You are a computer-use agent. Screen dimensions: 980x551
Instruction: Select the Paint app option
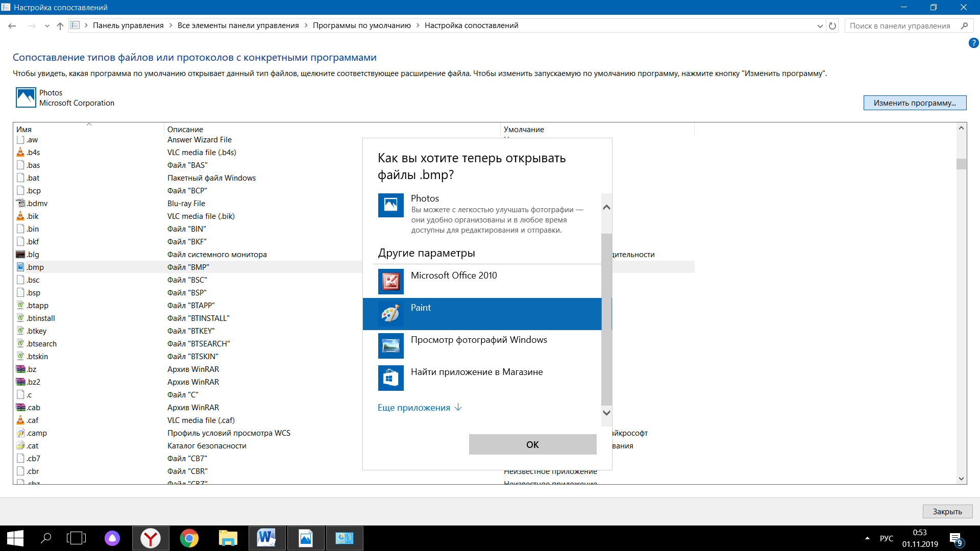(x=482, y=314)
